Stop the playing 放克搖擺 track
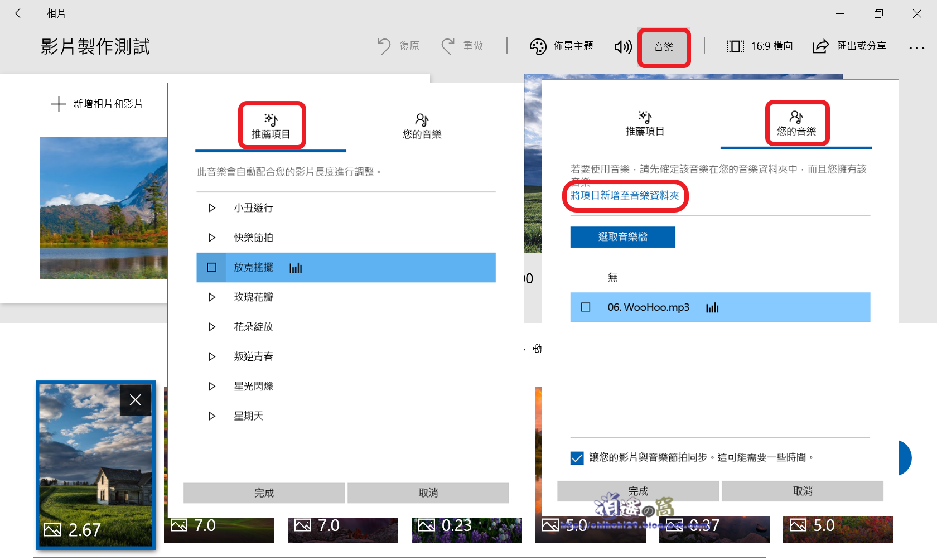This screenshot has height=560, width=937. click(x=211, y=267)
